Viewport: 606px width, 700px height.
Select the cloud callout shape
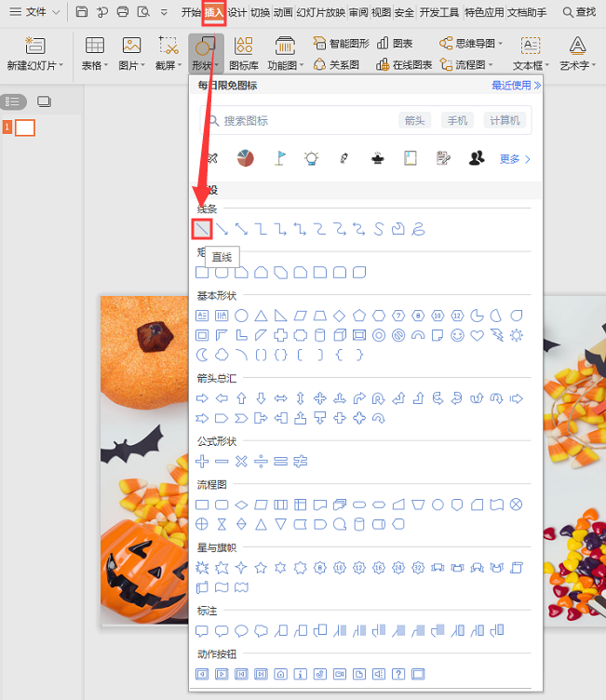coord(262,630)
